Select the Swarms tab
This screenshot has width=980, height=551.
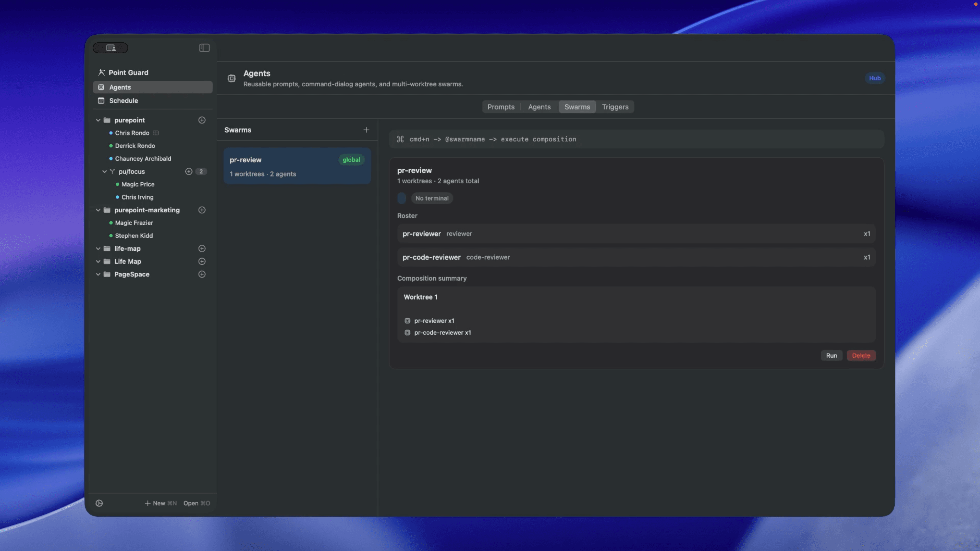click(x=577, y=107)
